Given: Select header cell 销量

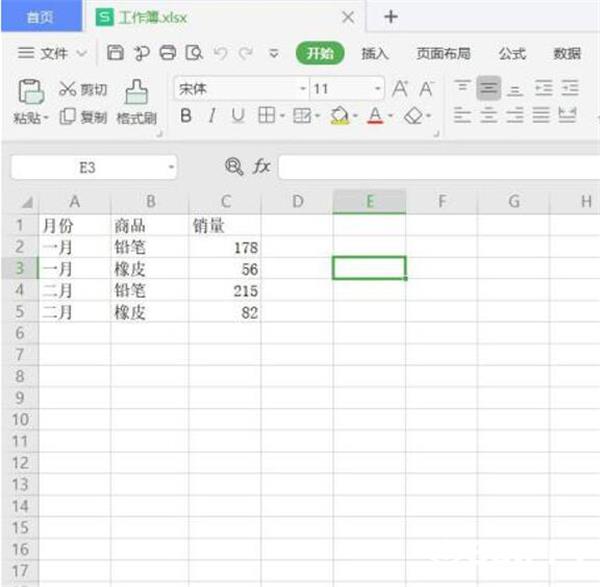Looking at the screenshot, I should pyautogui.click(x=225, y=225).
